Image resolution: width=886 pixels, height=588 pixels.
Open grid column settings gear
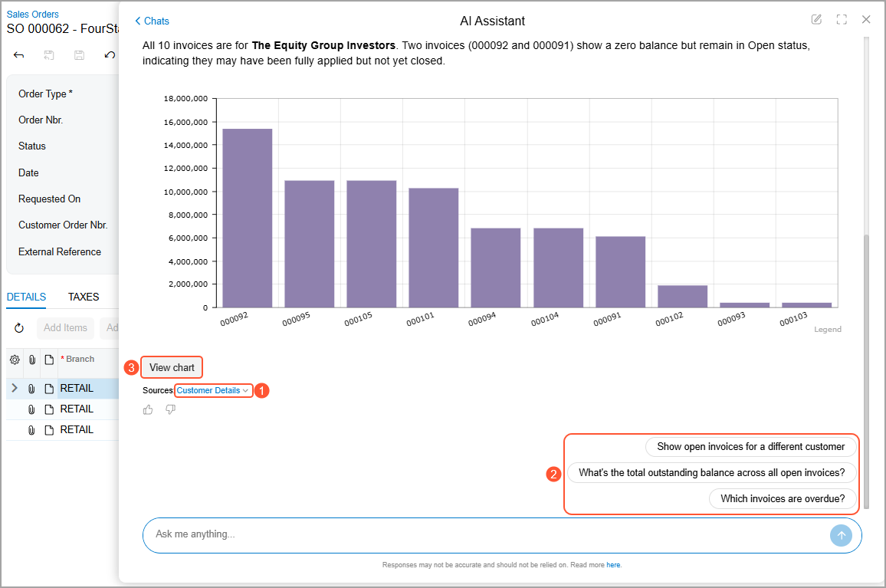point(15,360)
